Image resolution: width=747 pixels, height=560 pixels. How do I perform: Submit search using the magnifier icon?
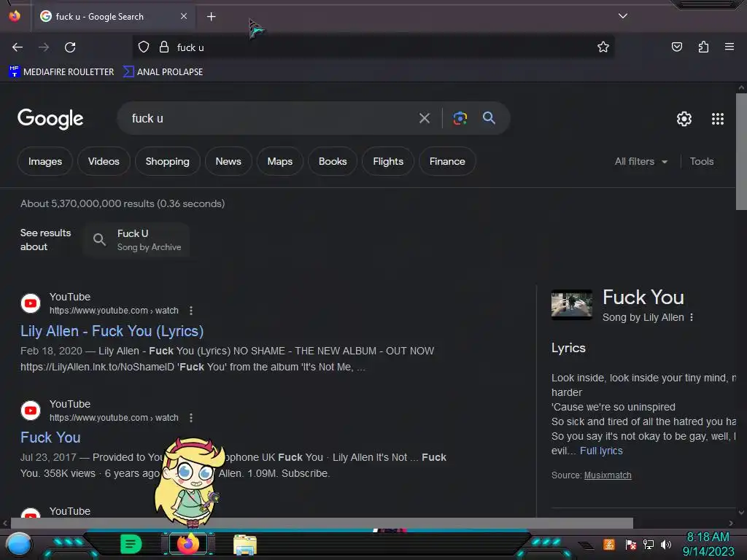pos(489,117)
